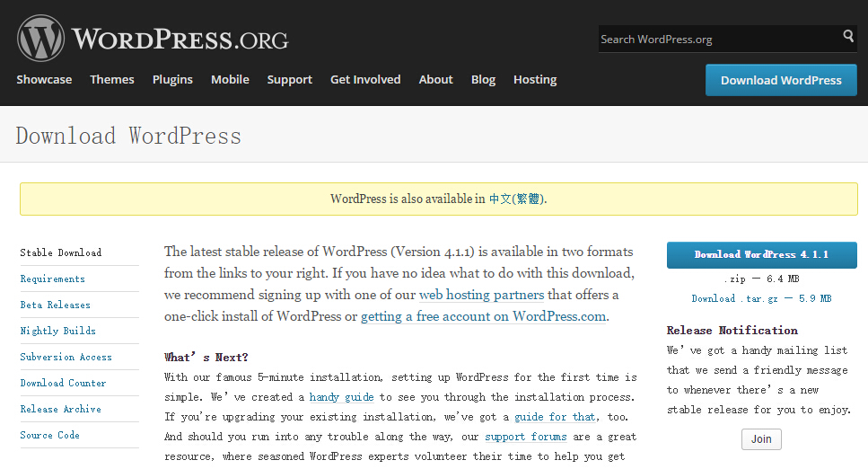Follow the web hosting partners link
868x469 pixels.
(481, 295)
